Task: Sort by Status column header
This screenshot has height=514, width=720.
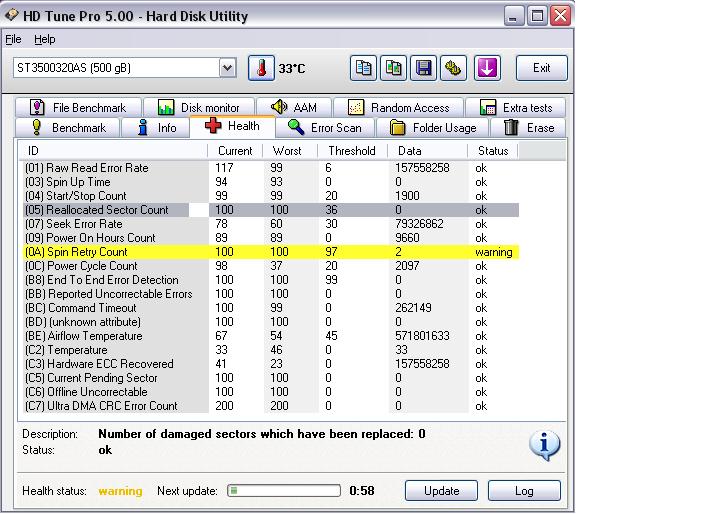Action: click(493, 151)
